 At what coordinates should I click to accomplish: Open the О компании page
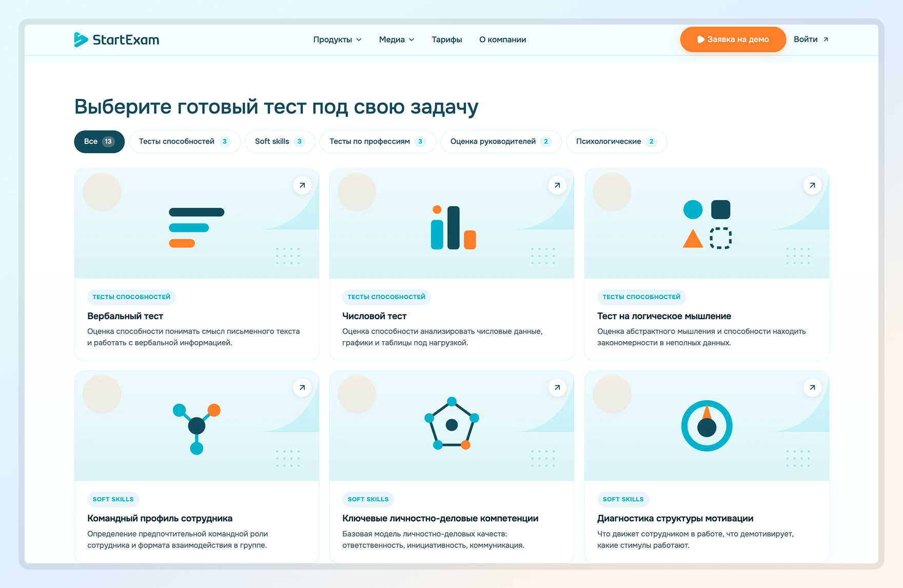click(503, 40)
